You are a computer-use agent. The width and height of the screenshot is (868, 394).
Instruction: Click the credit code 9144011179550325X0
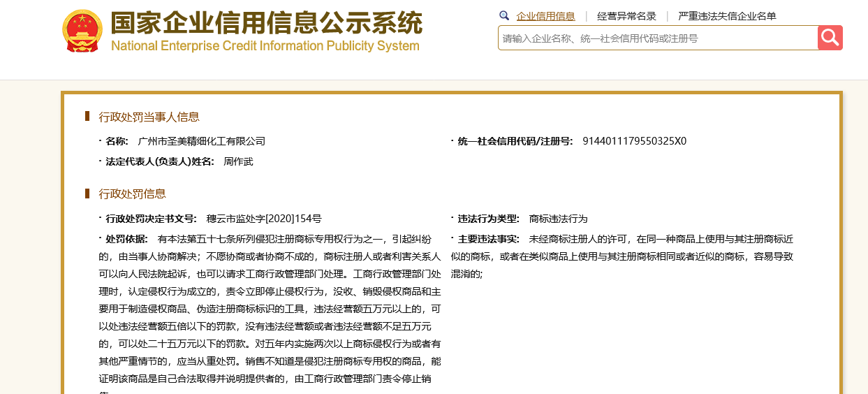pos(634,141)
